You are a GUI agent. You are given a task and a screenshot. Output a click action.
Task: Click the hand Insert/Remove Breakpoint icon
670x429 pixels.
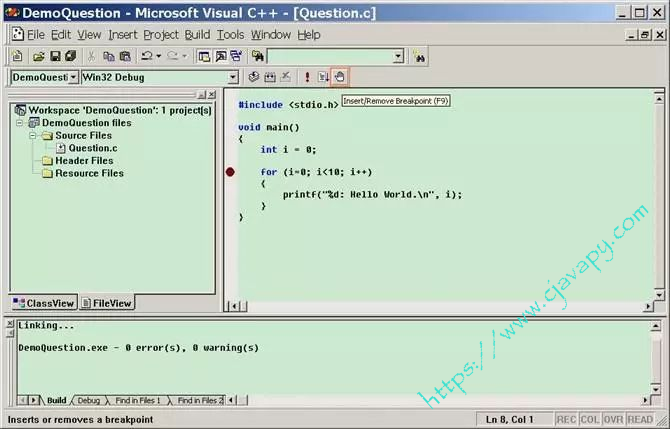(x=339, y=77)
